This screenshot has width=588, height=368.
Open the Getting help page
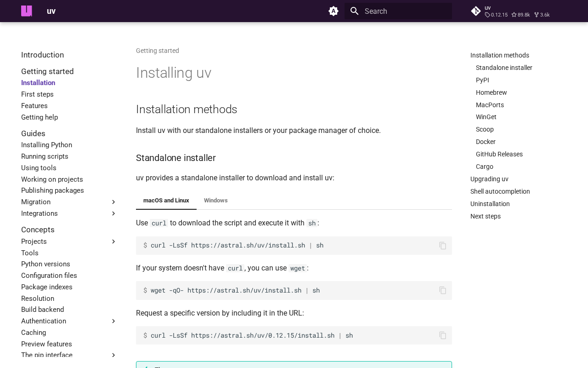click(x=40, y=117)
